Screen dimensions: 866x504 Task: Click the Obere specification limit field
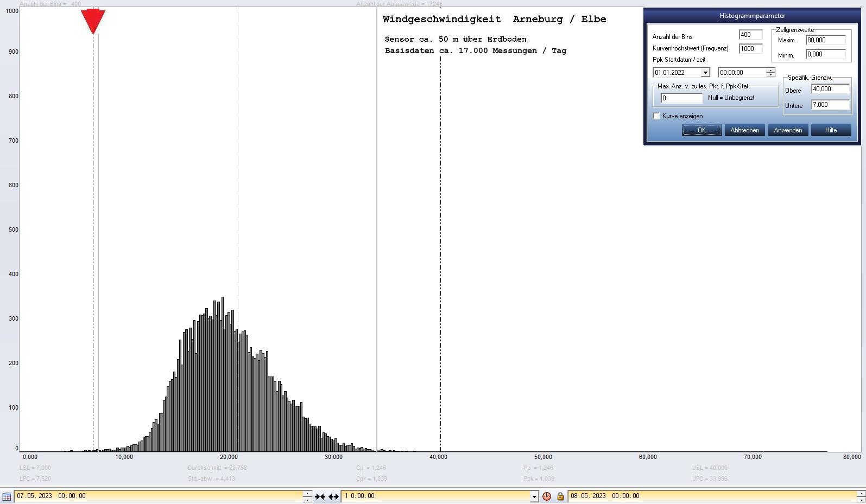tap(830, 89)
